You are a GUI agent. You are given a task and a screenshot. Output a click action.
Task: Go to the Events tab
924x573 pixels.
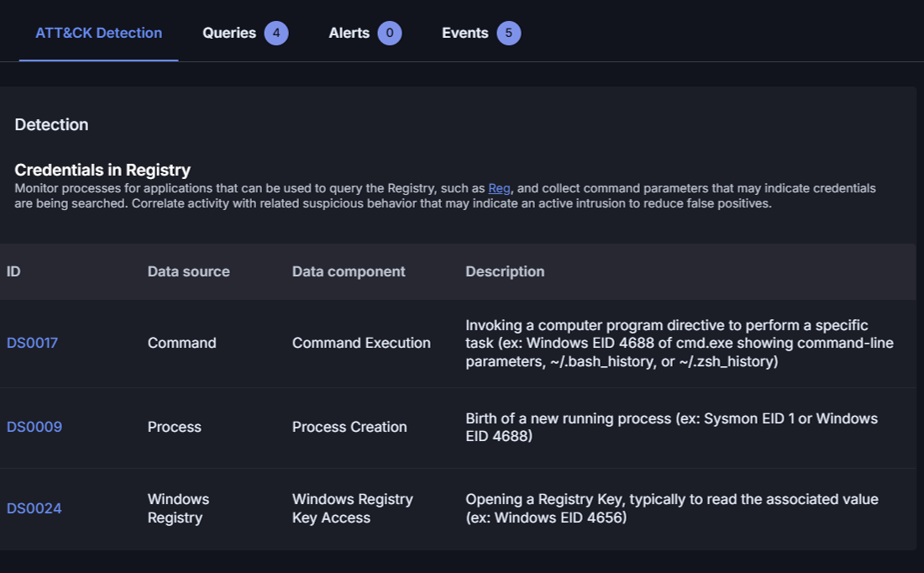tap(465, 33)
